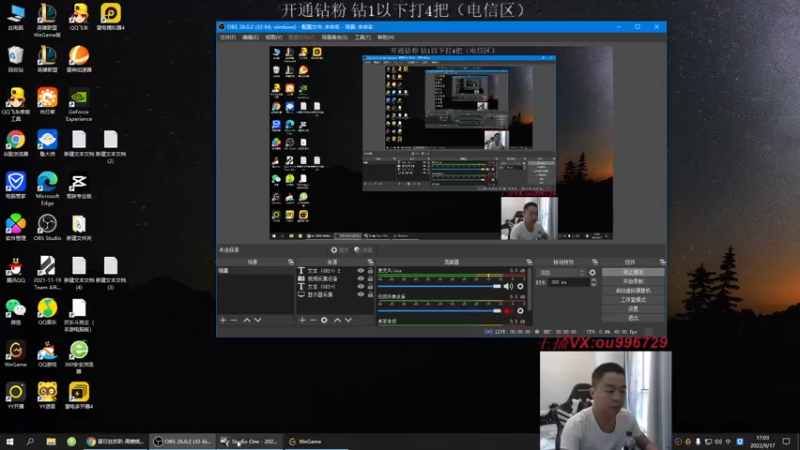Toggle visibility of first text (GDI+) 2 source

361,271
